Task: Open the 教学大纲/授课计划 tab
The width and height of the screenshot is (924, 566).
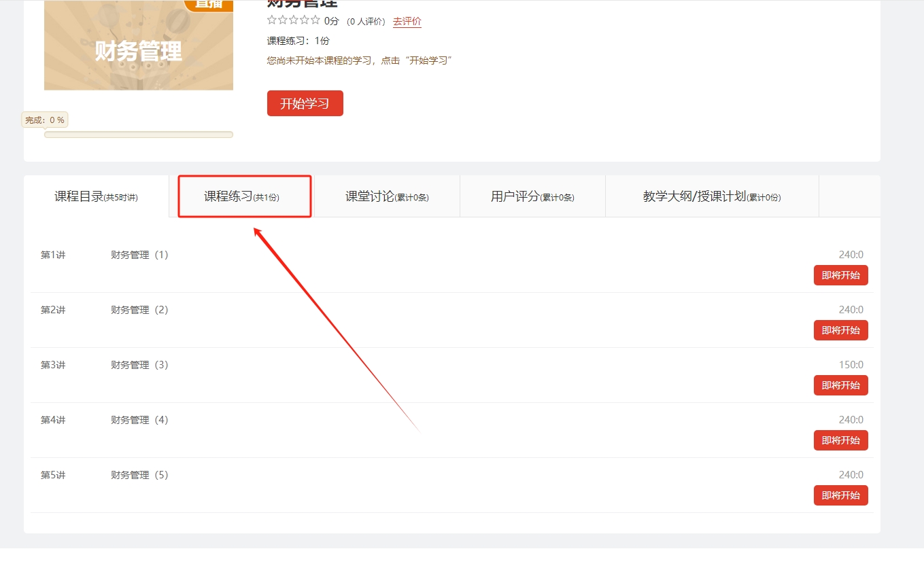Action: point(711,196)
